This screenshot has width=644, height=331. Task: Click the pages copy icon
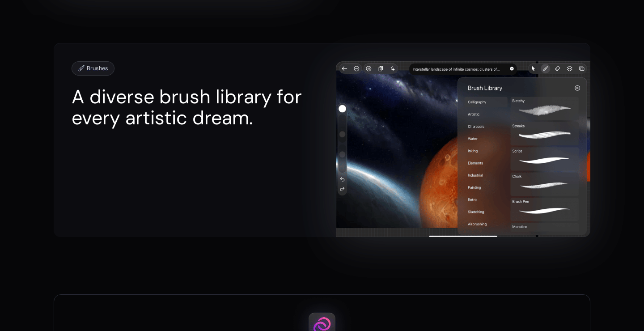(x=381, y=68)
